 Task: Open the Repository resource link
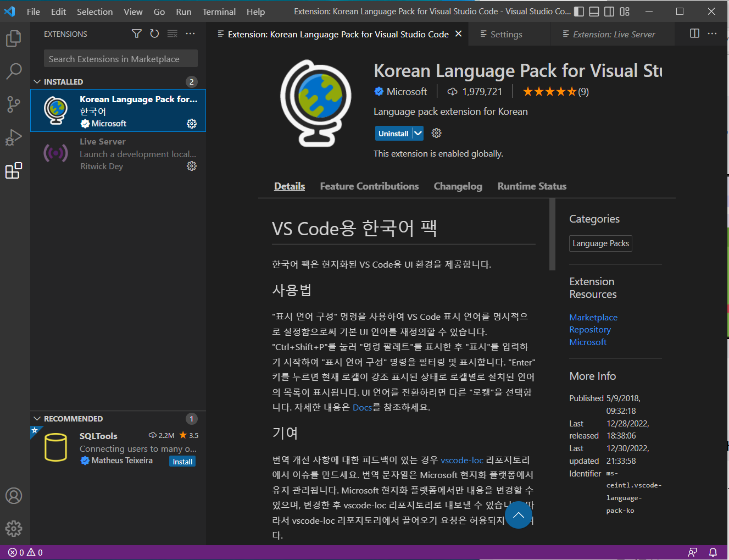(x=590, y=330)
